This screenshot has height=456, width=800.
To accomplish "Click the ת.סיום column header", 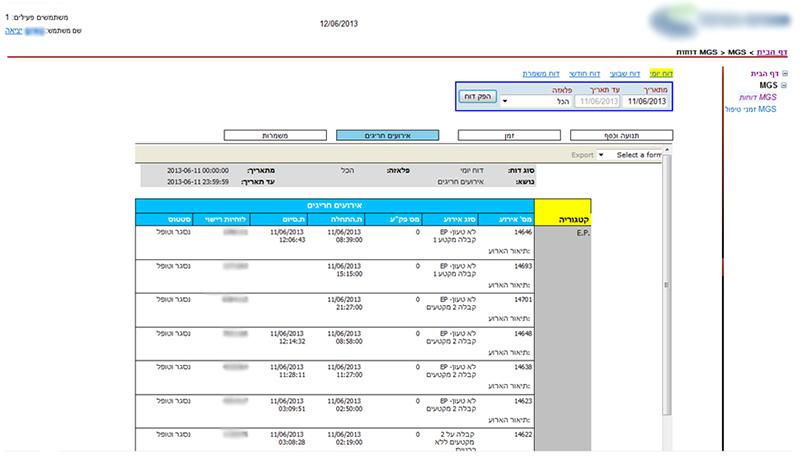I will click(279, 219).
